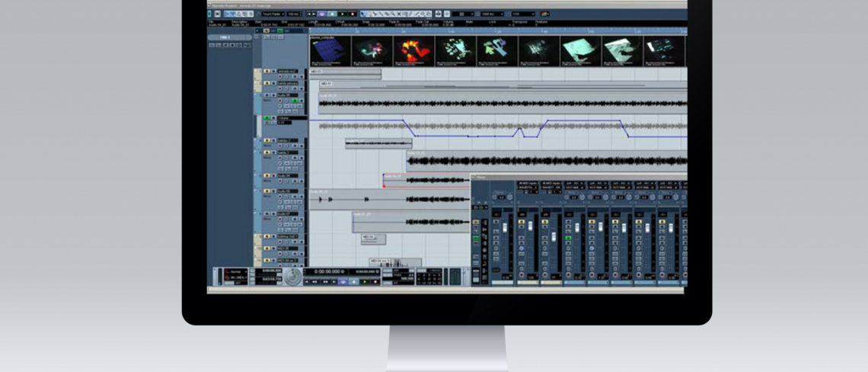Toggle Autoscroll button in toolbar
This screenshot has width=868, height=372.
[x=438, y=14]
